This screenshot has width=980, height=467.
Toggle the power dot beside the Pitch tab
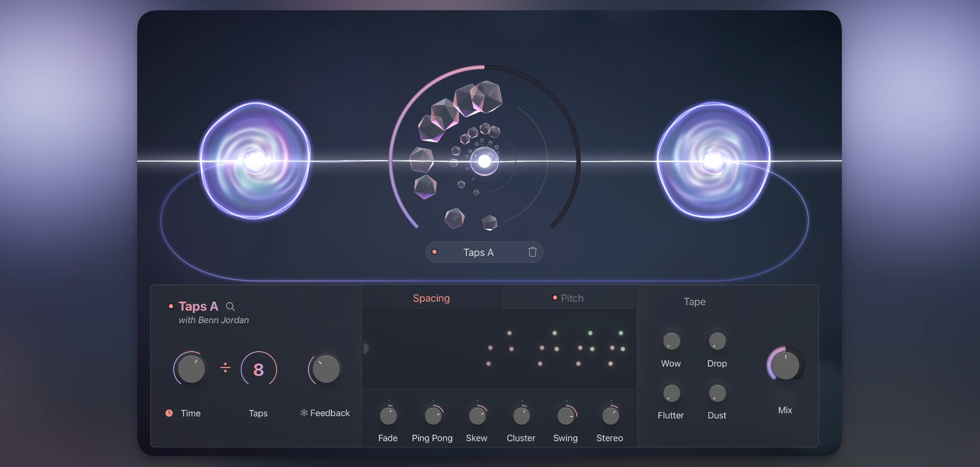point(555,298)
